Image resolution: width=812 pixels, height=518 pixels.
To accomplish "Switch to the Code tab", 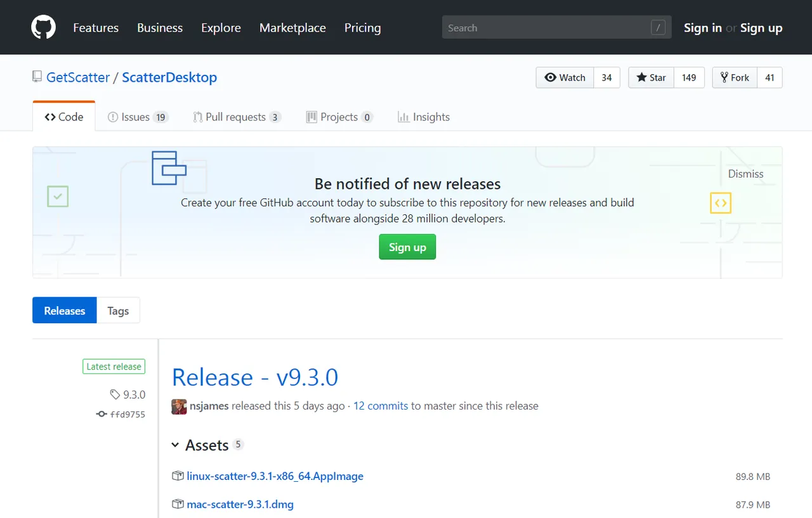I will 64,117.
